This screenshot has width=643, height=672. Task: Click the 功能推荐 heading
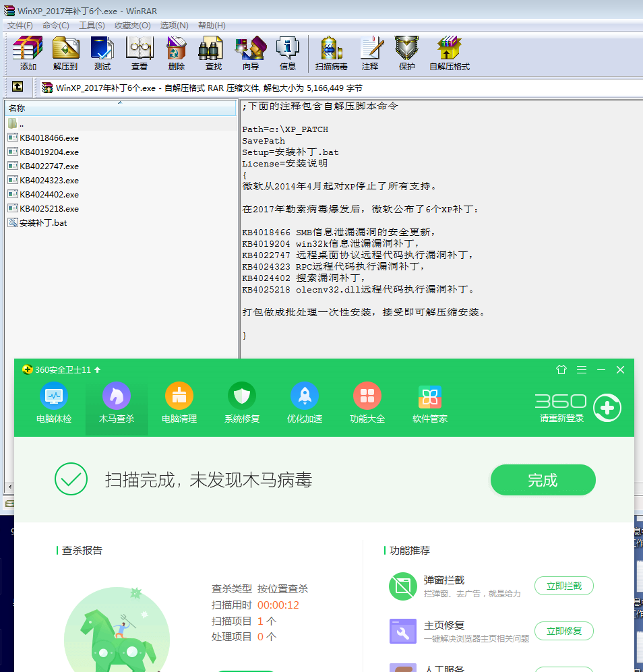(x=410, y=550)
